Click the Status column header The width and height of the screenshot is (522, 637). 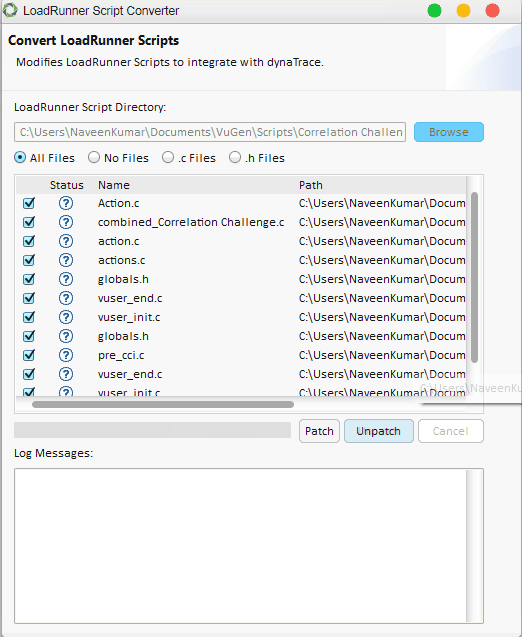pyautogui.click(x=67, y=185)
